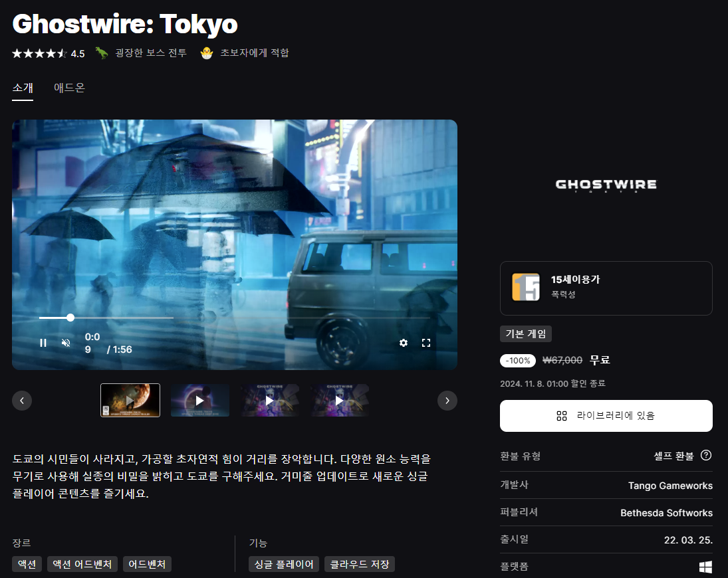728x578 pixels.
Task: Click the 라이브러리에 있음 button
Action: tap(606, 416)
